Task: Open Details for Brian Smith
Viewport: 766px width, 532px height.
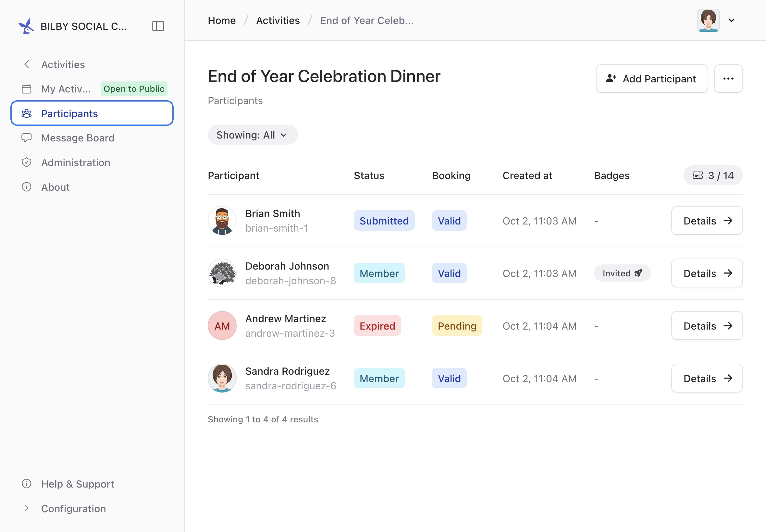Action: click(x=707, y=221)
